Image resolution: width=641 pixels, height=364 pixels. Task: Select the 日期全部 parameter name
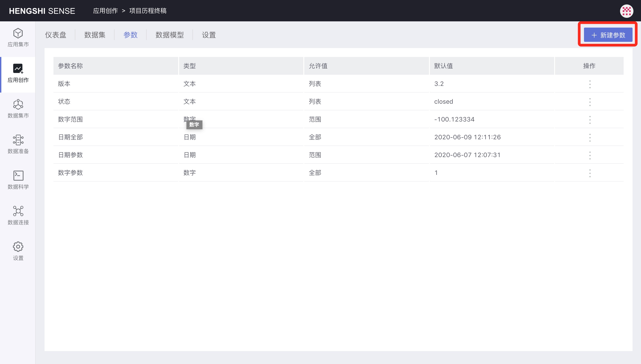point(70,137)
